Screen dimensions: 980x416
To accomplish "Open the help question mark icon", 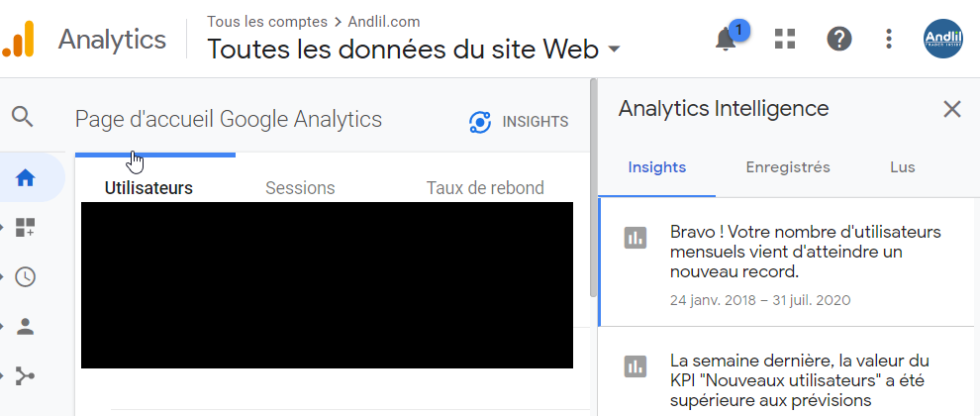I will (839, 39).
